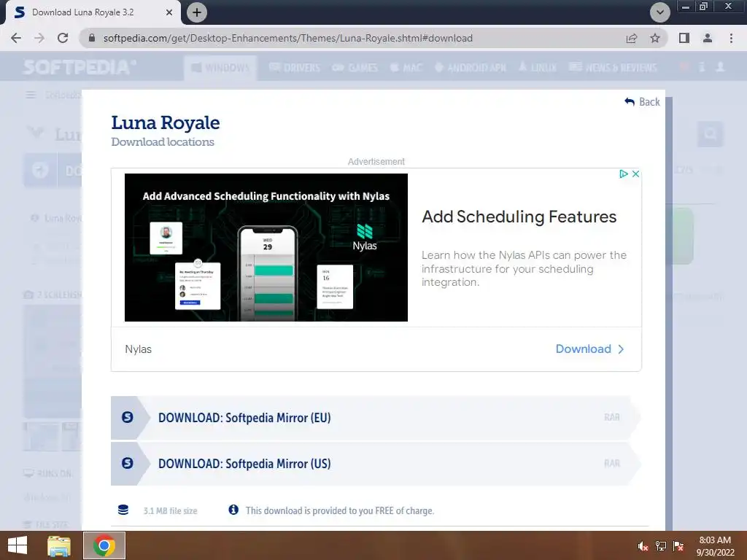Screen dimensions: 747x560
Task: Click the Softpedia search magnifier button
Action: (711, 134)
